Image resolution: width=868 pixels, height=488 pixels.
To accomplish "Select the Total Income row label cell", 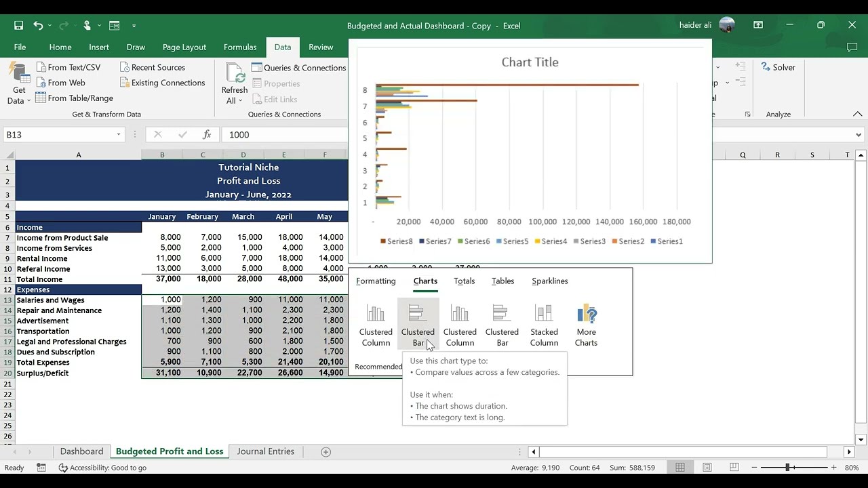I will click(79, 279).
